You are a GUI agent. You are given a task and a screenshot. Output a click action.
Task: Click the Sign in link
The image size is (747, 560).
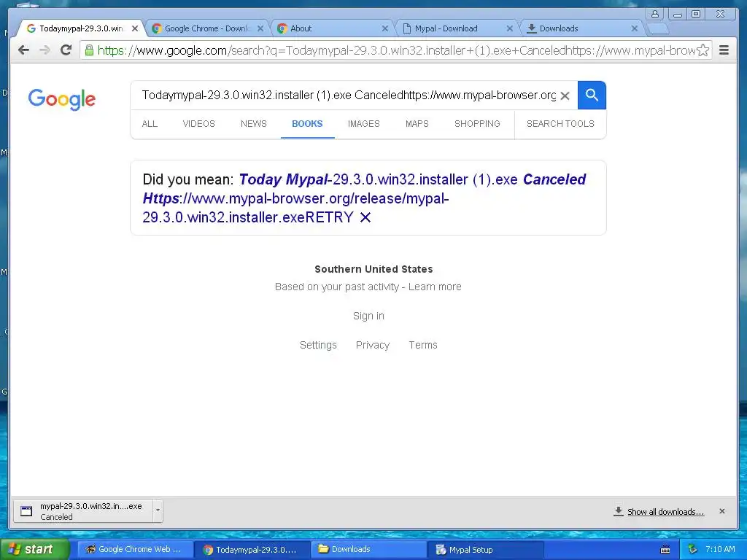coord(368,316)
